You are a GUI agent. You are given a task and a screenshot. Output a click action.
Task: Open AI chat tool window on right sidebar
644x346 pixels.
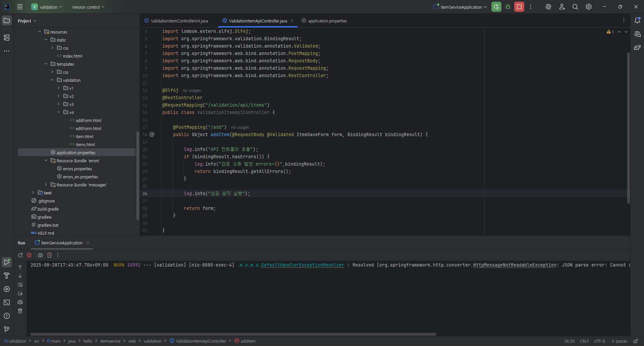pos(637,34)
